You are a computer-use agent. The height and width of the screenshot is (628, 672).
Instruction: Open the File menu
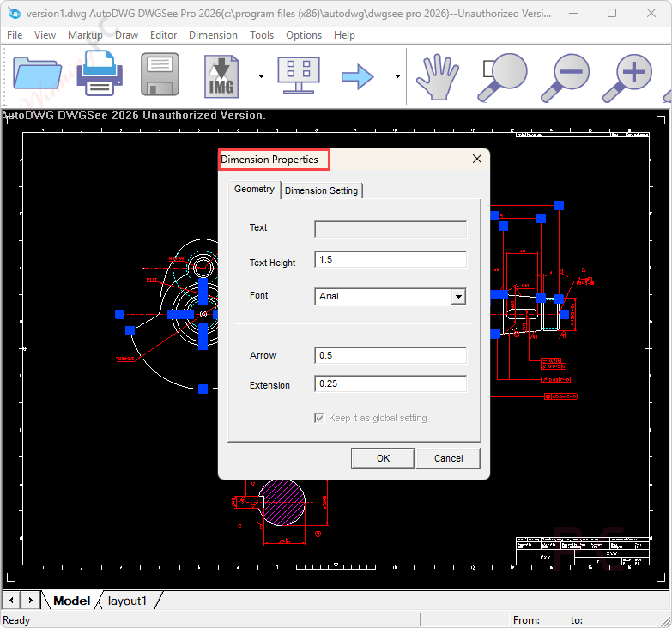click(x=15, y=35)
